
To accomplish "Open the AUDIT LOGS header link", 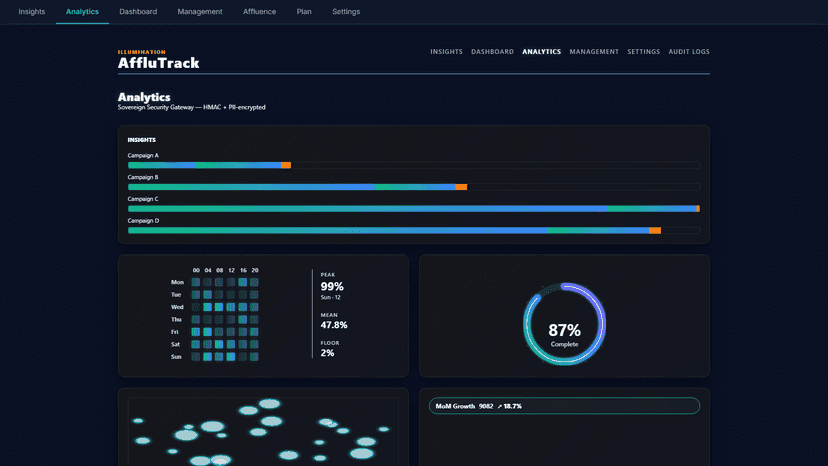I will 689,52.
